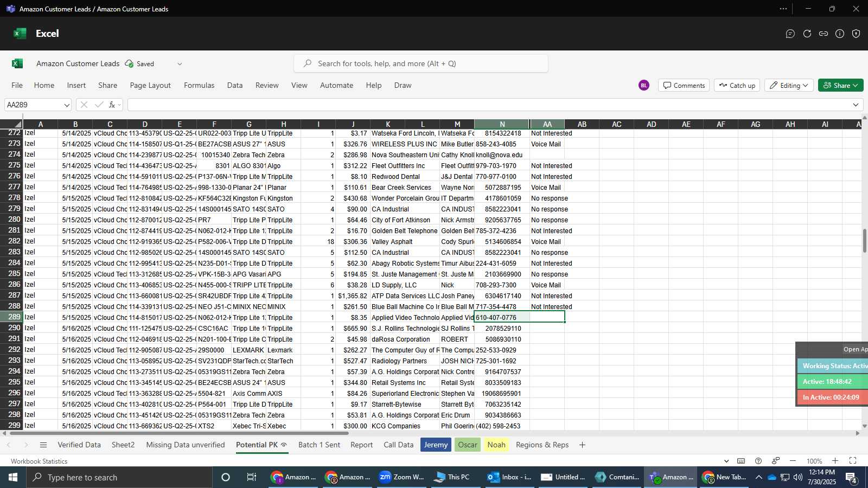Show hidden system tray icons
Screen dimensions: 868x488
click(758, 477)
